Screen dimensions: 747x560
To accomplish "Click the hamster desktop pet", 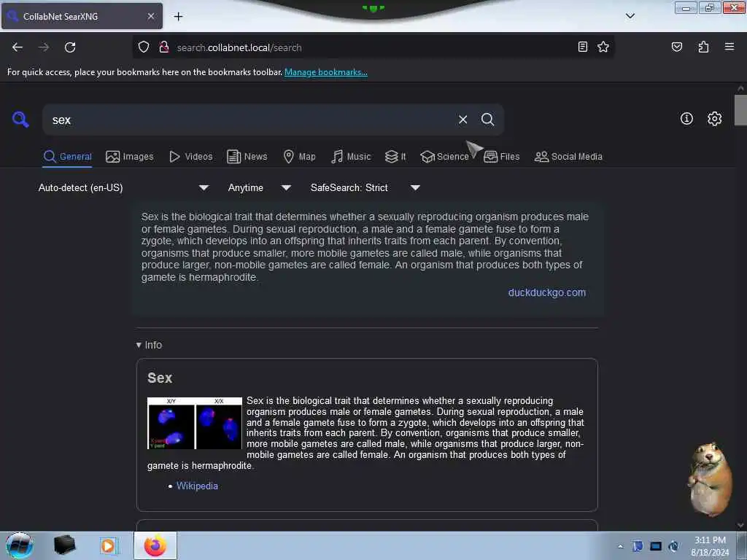I will tap(710, 479).
